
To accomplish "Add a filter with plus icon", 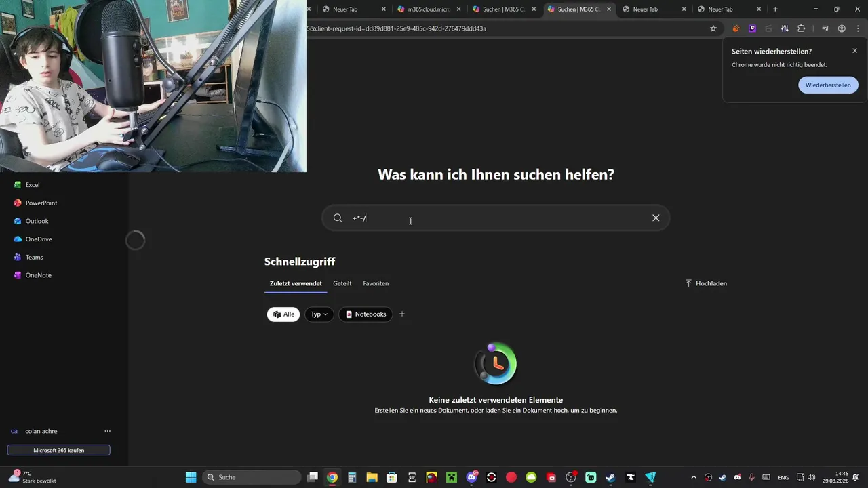I will point(402,314).
